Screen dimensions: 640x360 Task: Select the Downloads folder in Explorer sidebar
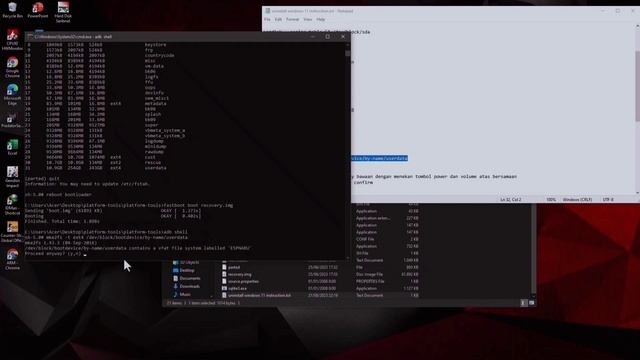click(x=187, y=286)
